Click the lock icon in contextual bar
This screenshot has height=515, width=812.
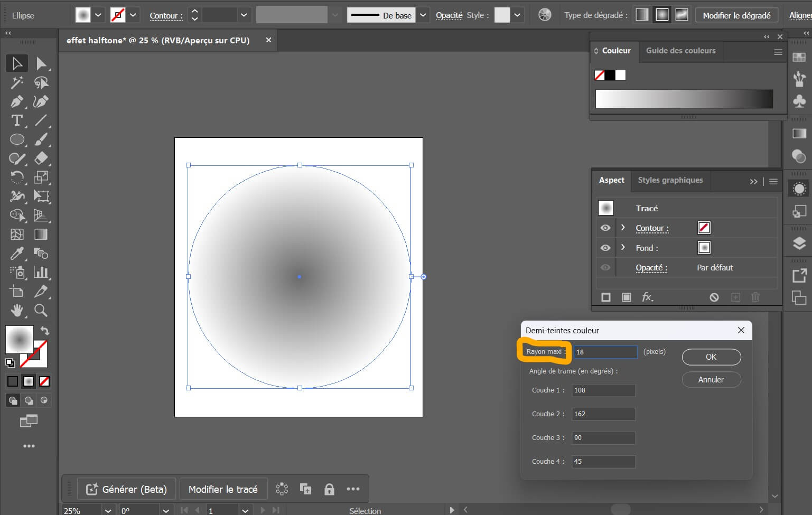(x=329, y=489)
